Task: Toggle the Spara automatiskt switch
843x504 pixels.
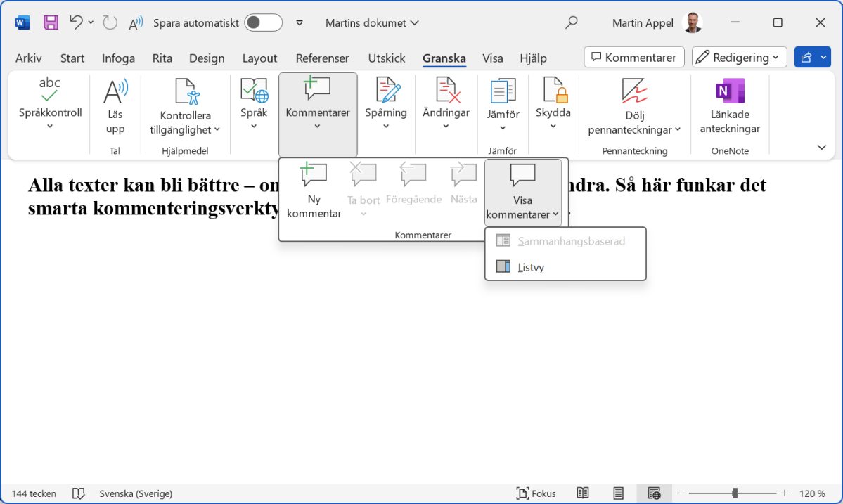Action: [263, 22]
